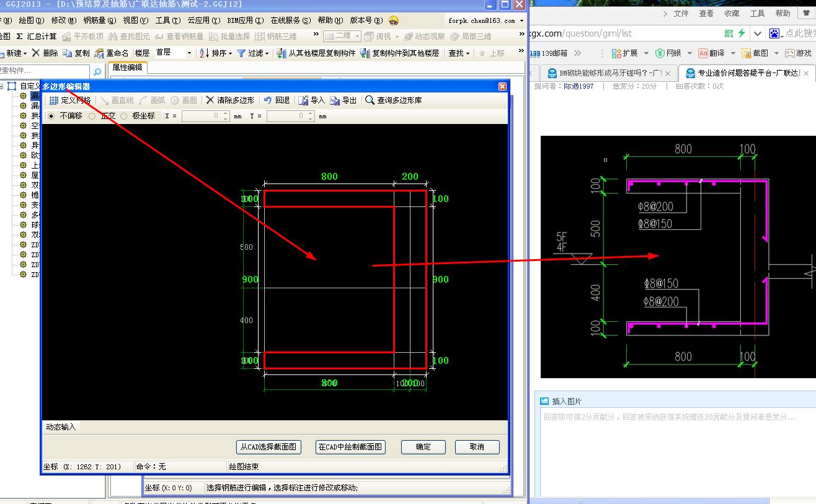Click the X coordinate input field
The width and height of the screenshot is (816, 504).
[x=206, y=116]
